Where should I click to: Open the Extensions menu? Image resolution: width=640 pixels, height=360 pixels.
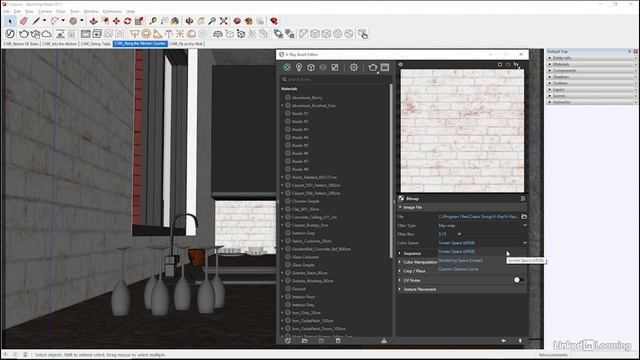[x=112, y=11]
